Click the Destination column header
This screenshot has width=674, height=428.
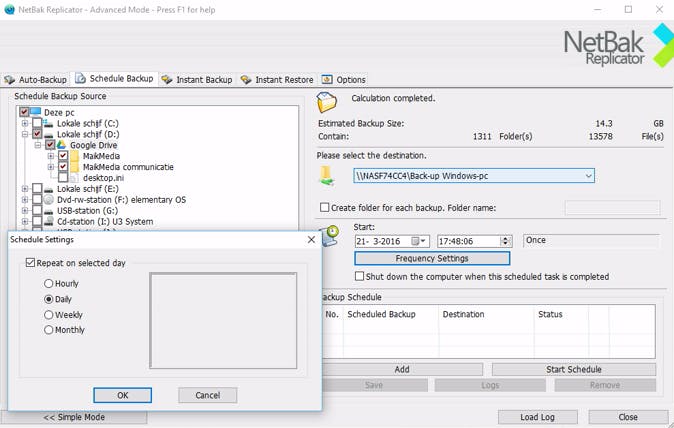[x=486, y=314]
